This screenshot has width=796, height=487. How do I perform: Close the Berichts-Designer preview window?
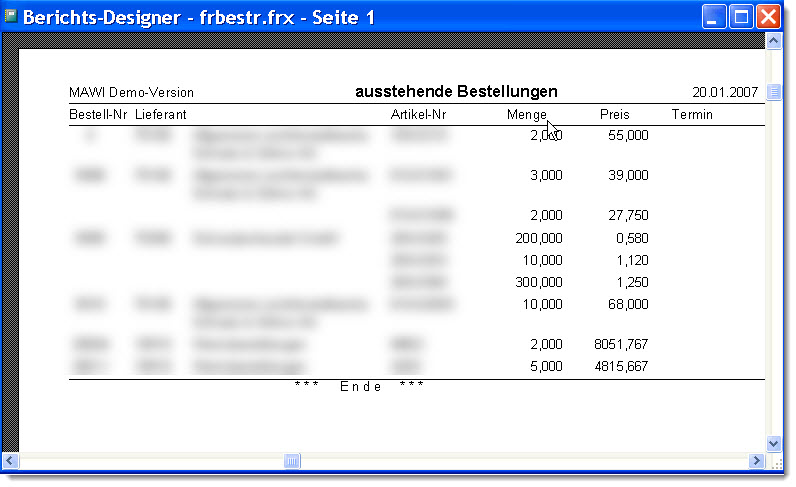click(x=767, y=17)
